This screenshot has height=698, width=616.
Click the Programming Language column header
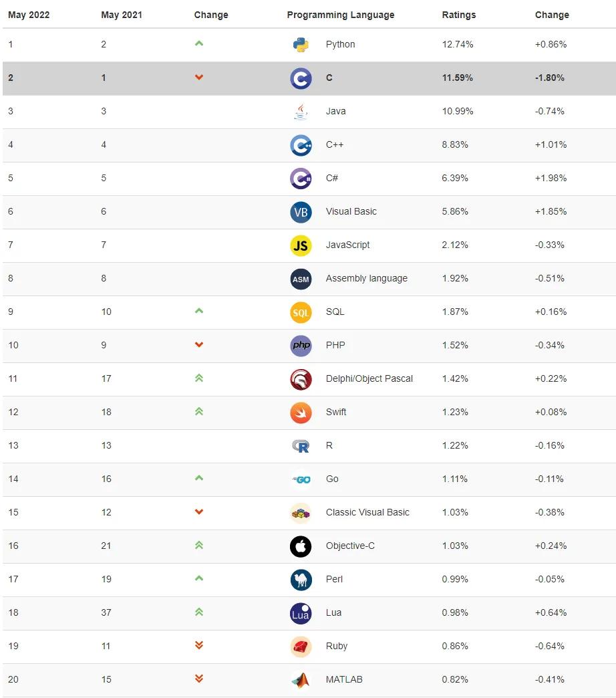click(340, 15)
